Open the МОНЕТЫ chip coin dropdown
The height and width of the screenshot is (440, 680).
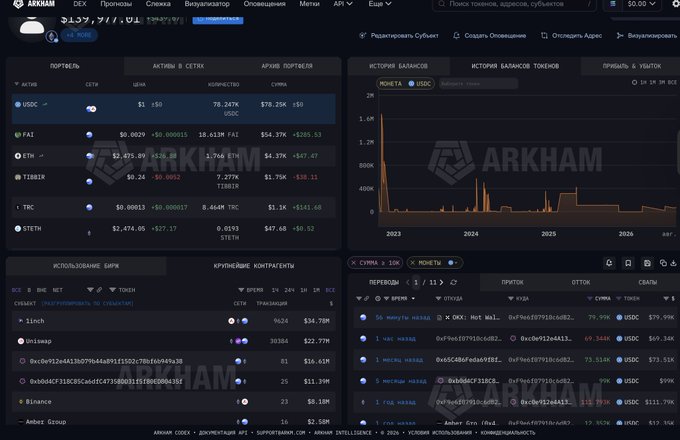point(453,263)
